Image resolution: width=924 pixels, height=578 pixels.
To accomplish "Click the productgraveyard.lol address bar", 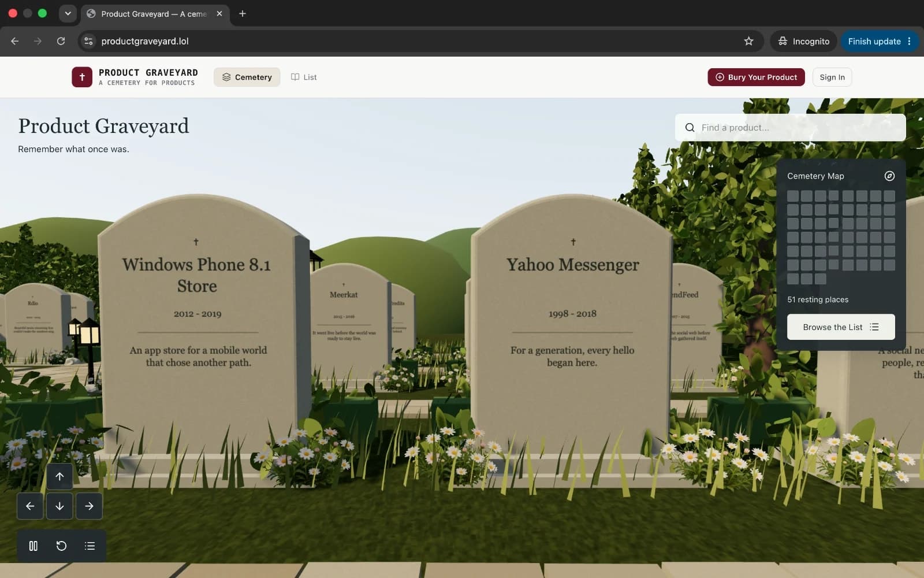I will [422, 41].
